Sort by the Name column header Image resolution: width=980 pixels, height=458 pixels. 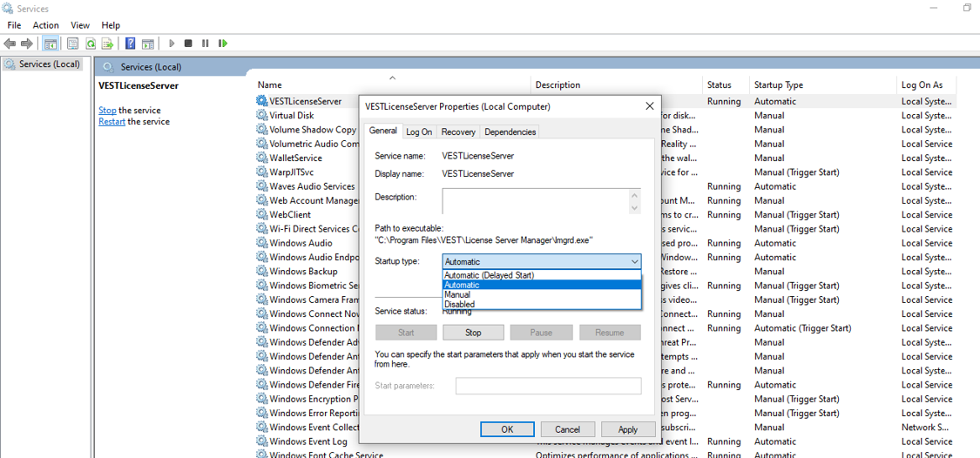point(393,85)
